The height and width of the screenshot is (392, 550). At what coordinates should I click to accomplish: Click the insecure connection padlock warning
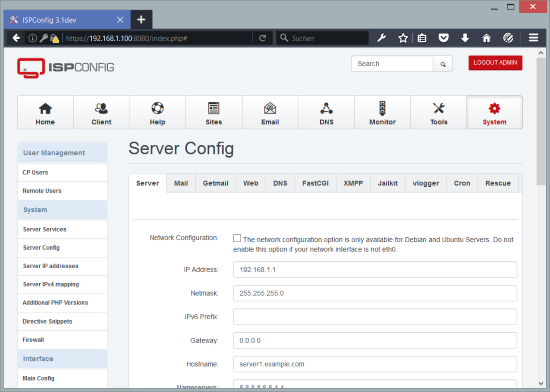(x=54, y=38)
